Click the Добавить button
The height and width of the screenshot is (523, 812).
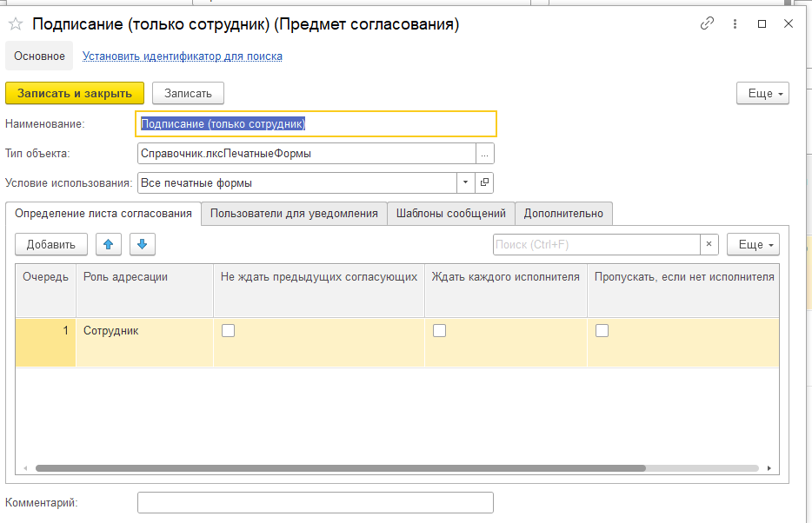pos(50,244)
